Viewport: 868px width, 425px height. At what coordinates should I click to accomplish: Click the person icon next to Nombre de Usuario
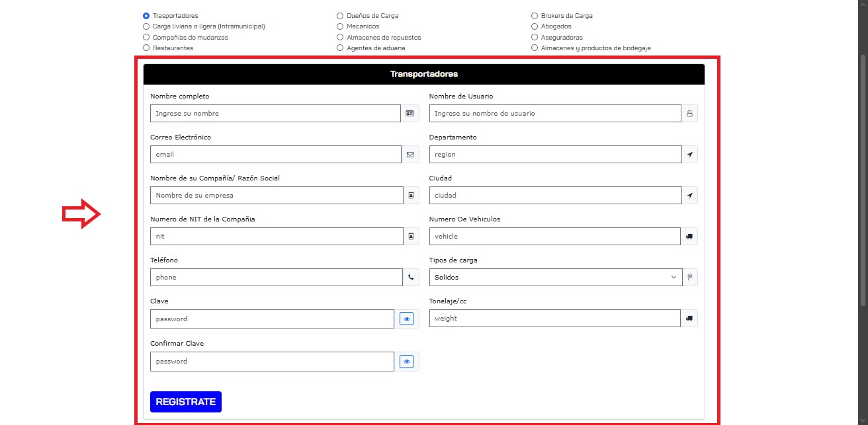(689, 113)
